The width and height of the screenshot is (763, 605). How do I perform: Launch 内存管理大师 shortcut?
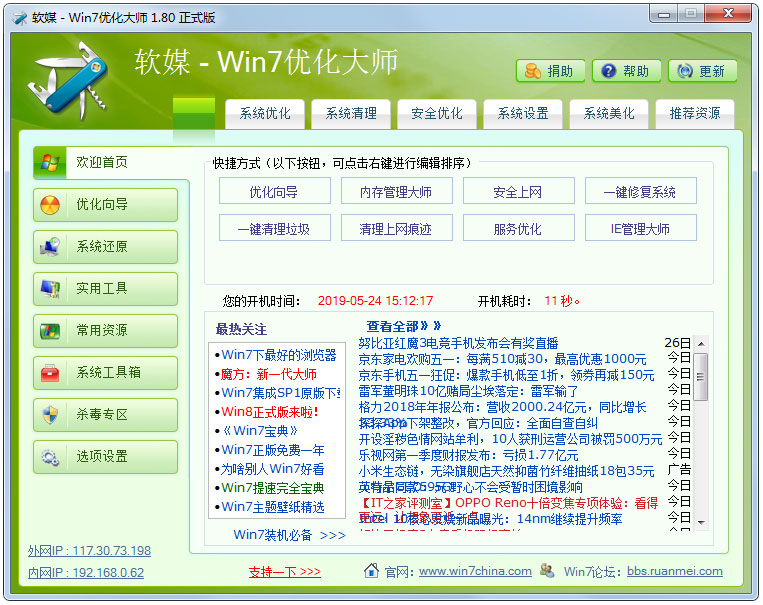(395, 192)
